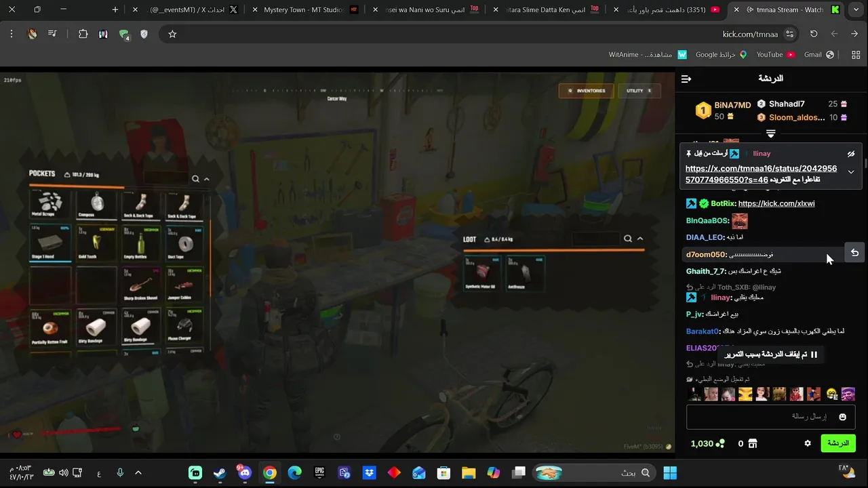Switch to the YouTube (3351) tab
This screenshot has width=868, height=488.
(x=667, y=9)
